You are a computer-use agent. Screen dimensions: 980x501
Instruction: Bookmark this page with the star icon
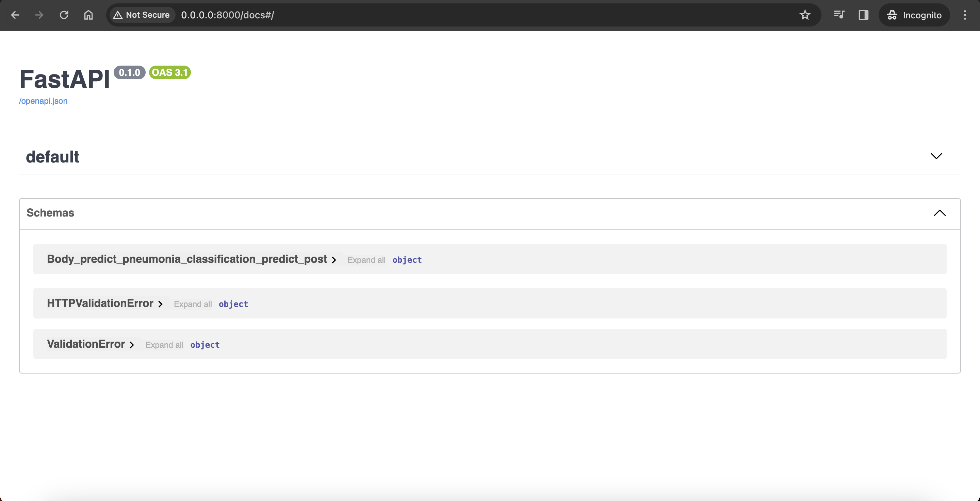805,15
